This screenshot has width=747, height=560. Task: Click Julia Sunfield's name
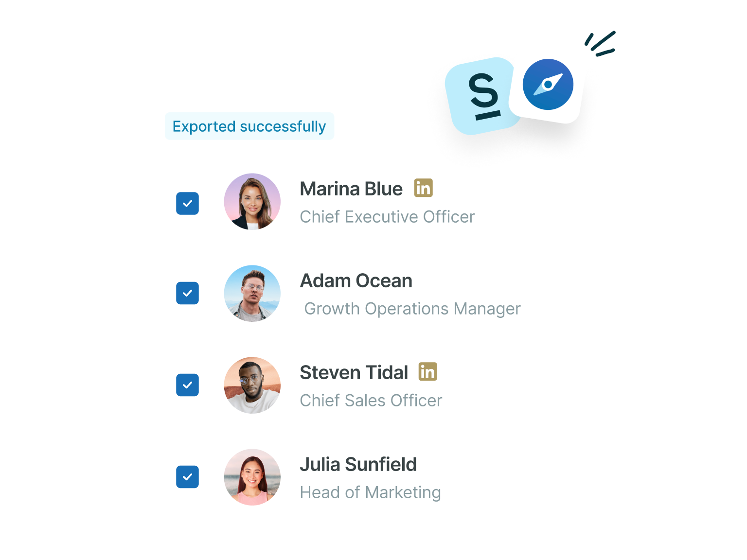358,464
